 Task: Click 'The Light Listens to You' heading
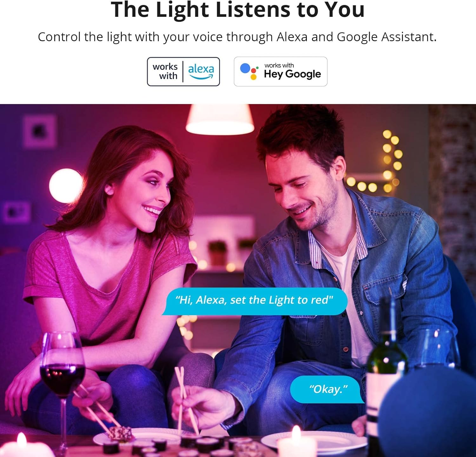[238, 10]
